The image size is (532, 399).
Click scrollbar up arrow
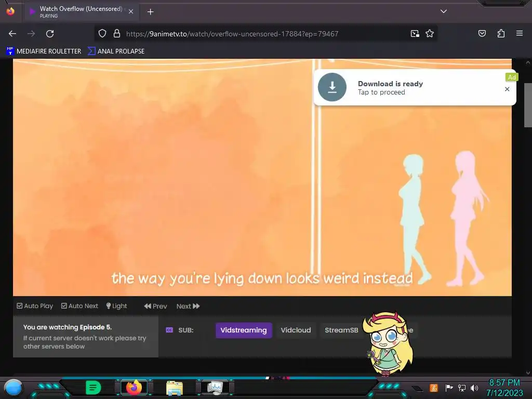pyautogui.click(x=528, y=63)
